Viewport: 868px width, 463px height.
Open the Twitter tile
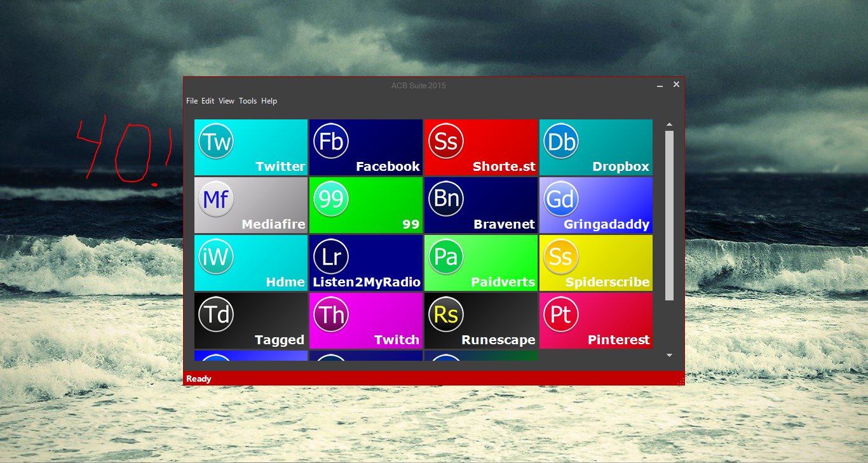tap(251, 147)
